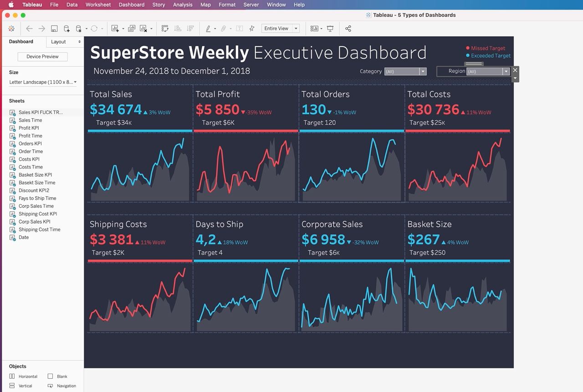Click the Navigation object
The height and width of the screenshot is (392, 583).
61,386
